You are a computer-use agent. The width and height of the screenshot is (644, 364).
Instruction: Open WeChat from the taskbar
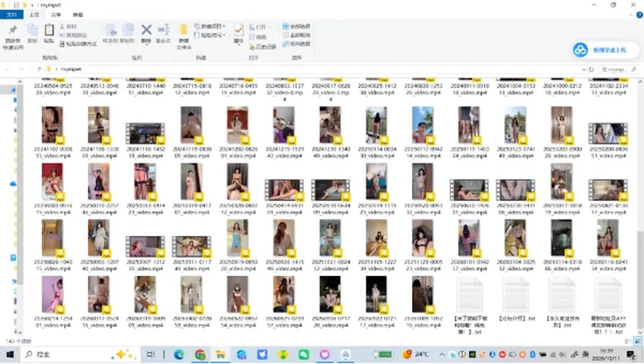303,355
